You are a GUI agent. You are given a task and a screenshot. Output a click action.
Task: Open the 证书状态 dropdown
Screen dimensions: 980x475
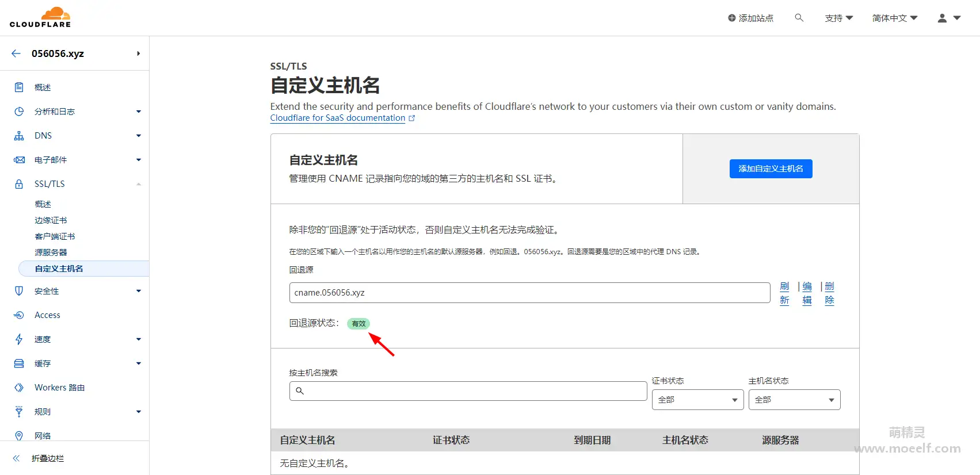point(697,400)
